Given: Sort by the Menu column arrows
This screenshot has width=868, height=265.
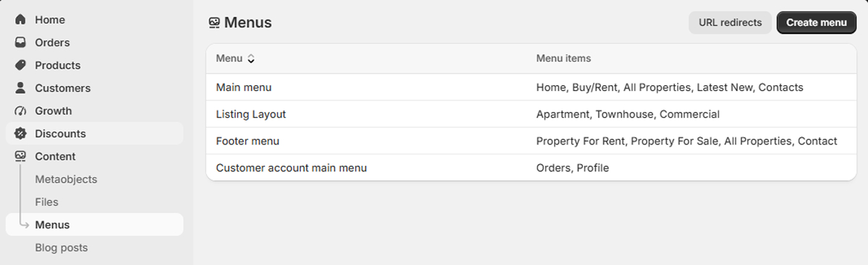Looking at the screenshot, I should (x=251, y=58).
